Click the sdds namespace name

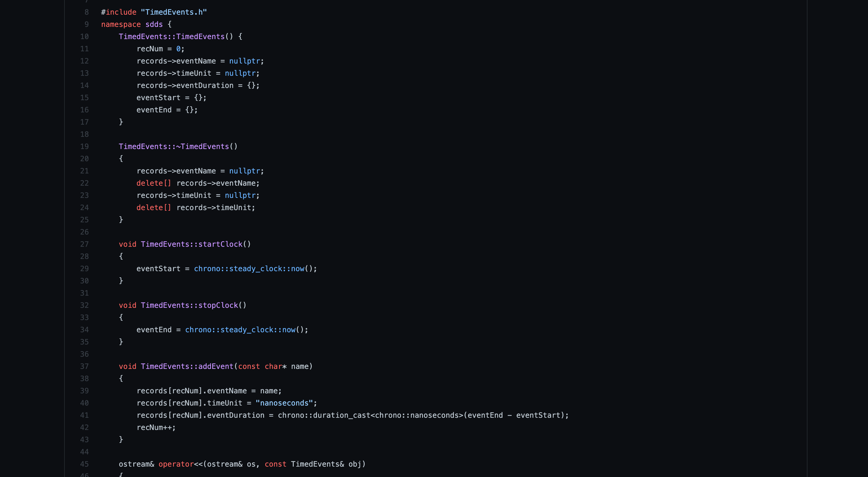click(x=154, y=24)
